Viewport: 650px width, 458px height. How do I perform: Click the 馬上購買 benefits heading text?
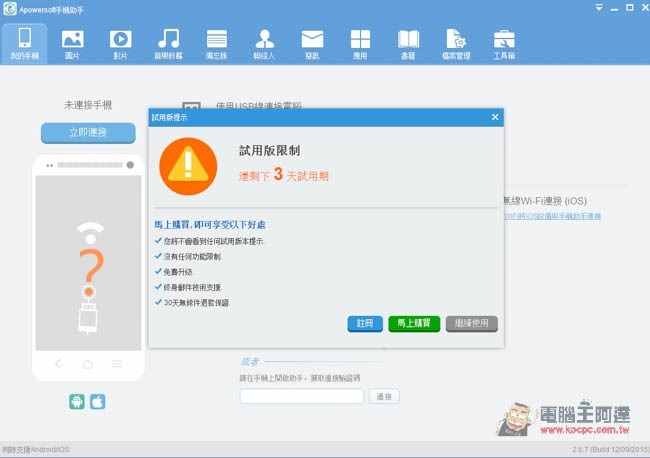click(x=210, y=225)
